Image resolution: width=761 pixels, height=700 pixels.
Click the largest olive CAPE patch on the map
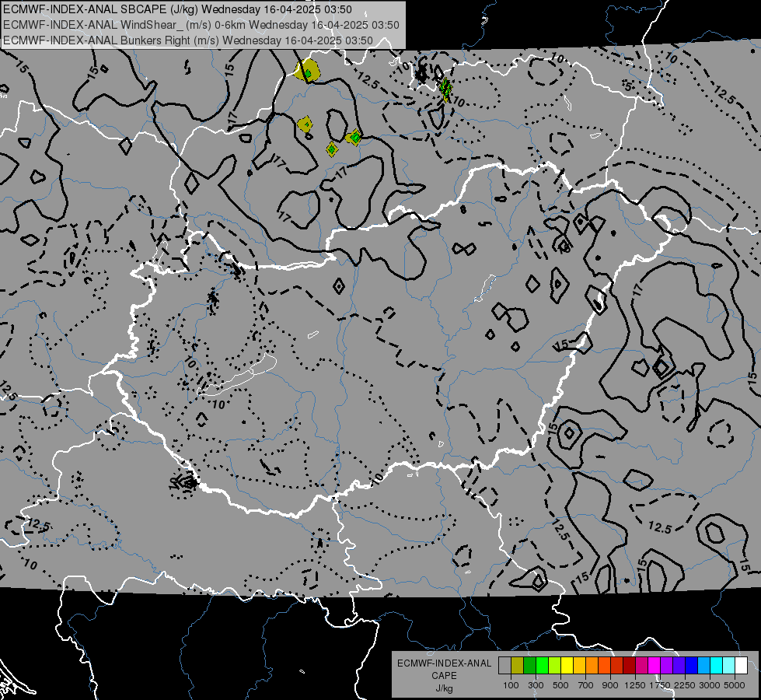click(x=307, y=71)
